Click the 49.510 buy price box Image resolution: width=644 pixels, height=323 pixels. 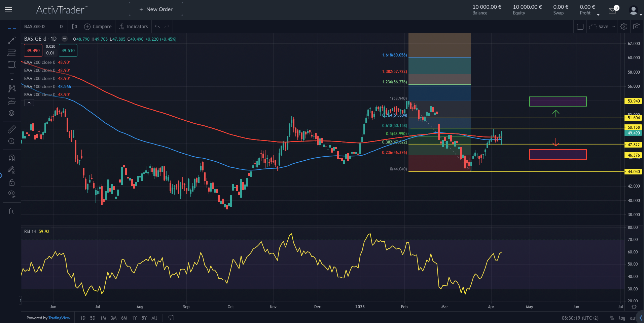(68, 51)
